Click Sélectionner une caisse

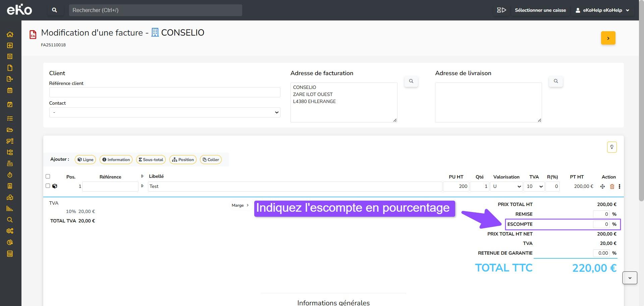click(x=540, y=10)
